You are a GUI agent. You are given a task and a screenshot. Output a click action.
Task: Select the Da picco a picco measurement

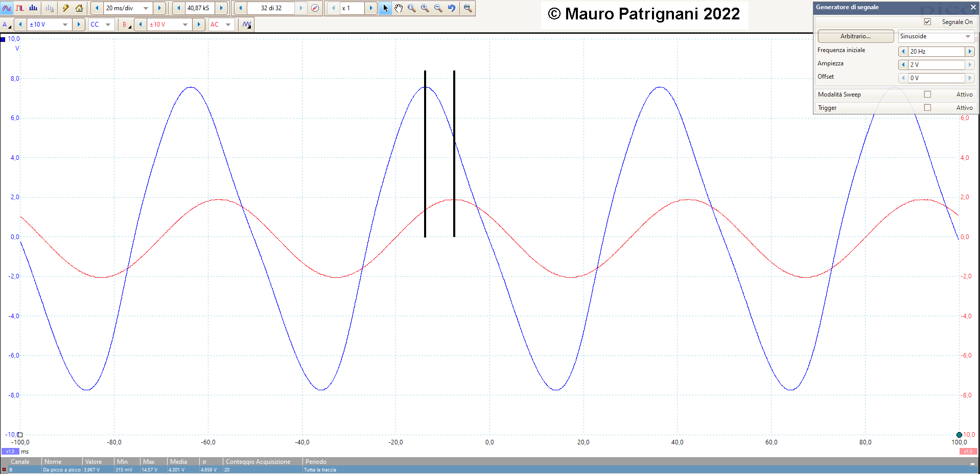tap(62, 470)
